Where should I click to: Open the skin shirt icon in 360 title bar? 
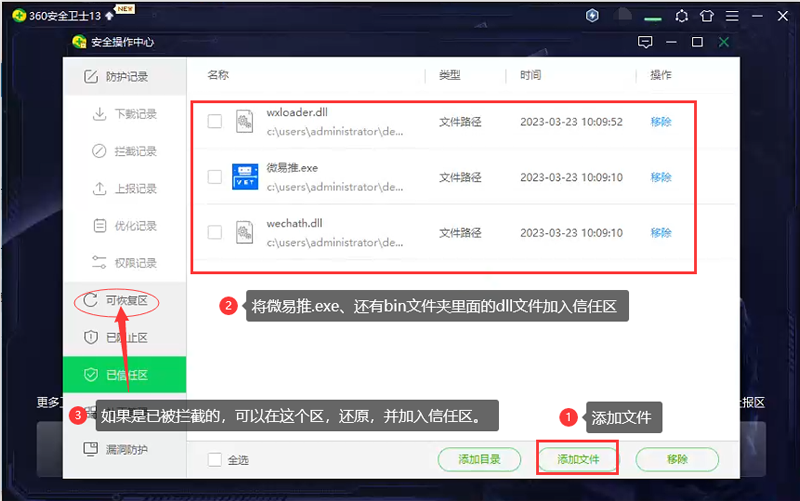pyautogui.click(x=707, y=16)
